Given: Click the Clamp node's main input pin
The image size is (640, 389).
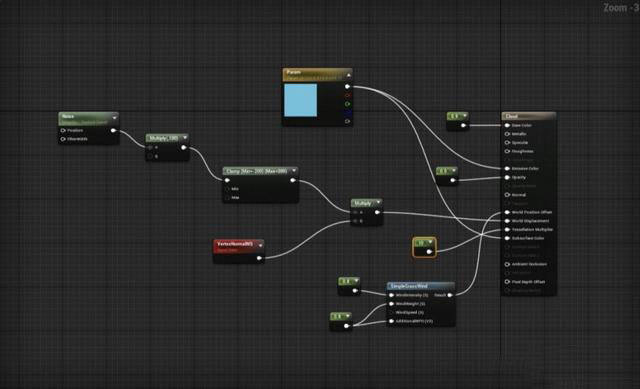Looking at the screenshot, I should point(227,180).
